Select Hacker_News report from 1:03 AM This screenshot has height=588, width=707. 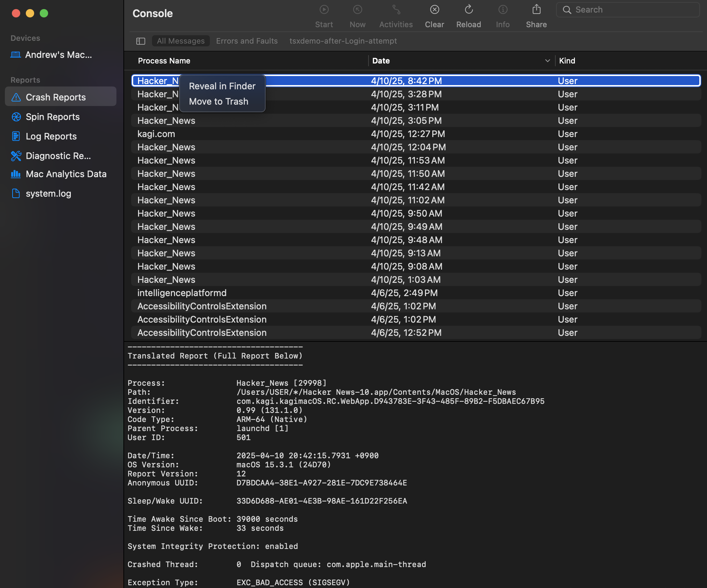pos(416,280)
